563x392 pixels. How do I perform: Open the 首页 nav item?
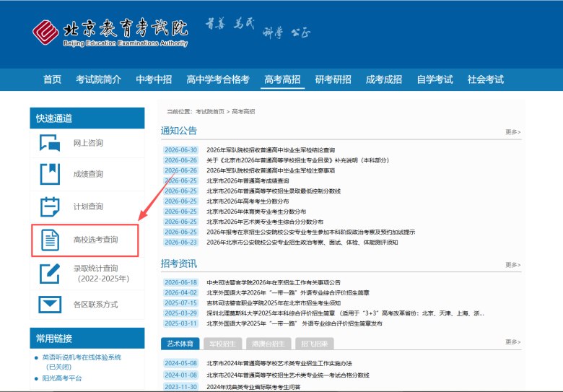52,79
